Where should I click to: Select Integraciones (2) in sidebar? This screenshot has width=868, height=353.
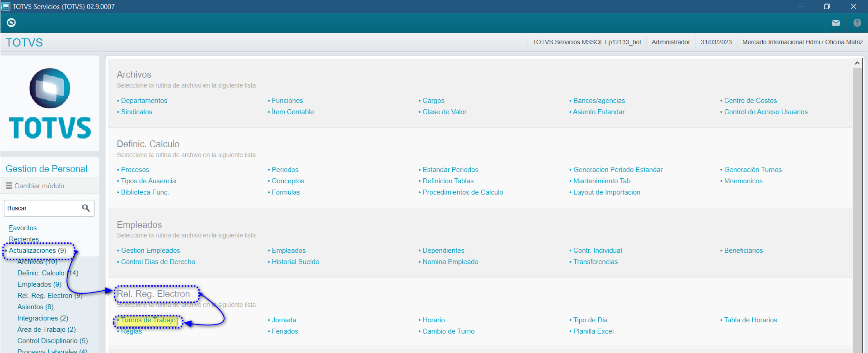click(42, 318)
